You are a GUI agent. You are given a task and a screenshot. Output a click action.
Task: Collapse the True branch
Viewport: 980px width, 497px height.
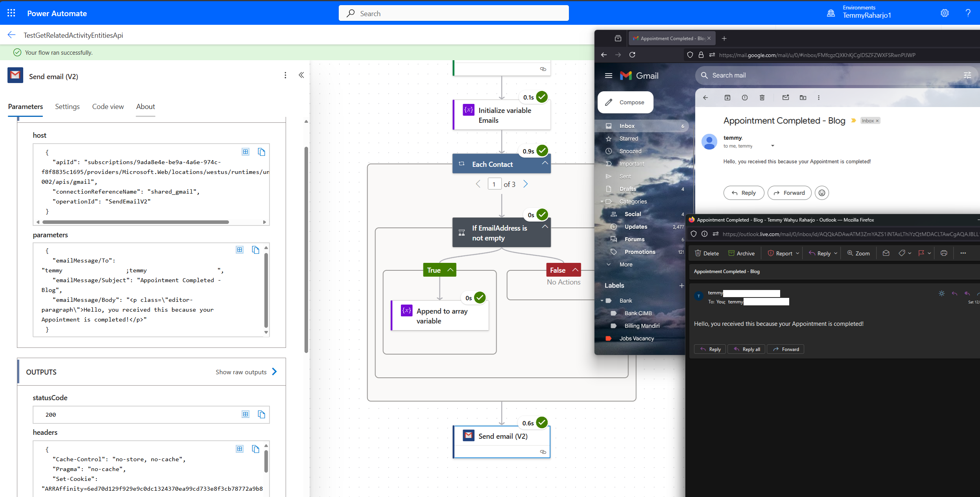pos(450,270)
